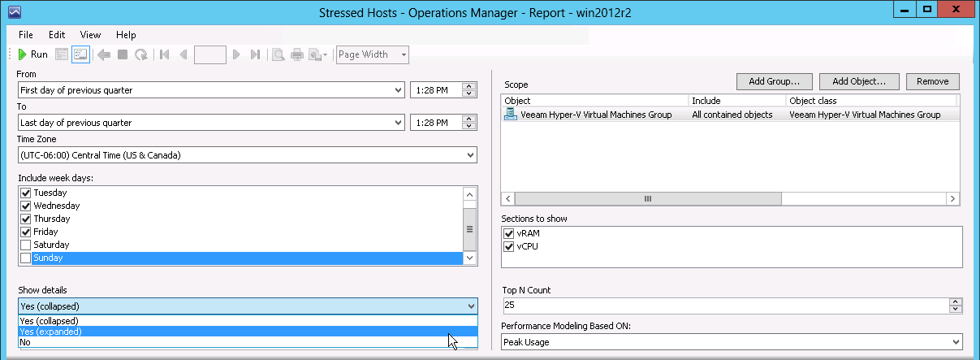Run the Stressed Hosts report
The height and width of the screenshot is (360, 980).
[x=33, y=54]
